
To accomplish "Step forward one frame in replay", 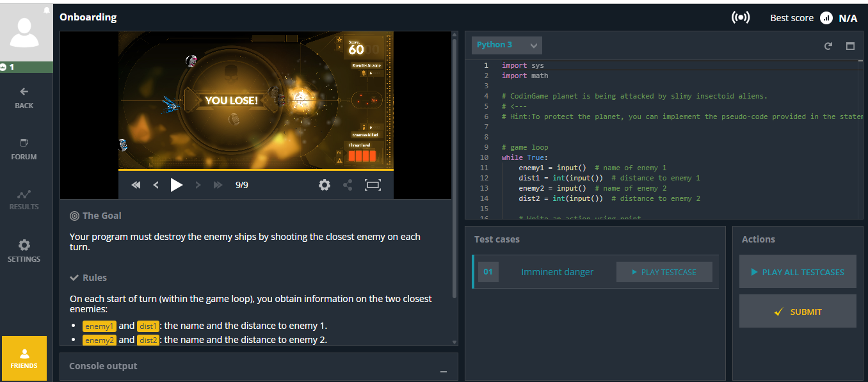I will pos(198,185).
